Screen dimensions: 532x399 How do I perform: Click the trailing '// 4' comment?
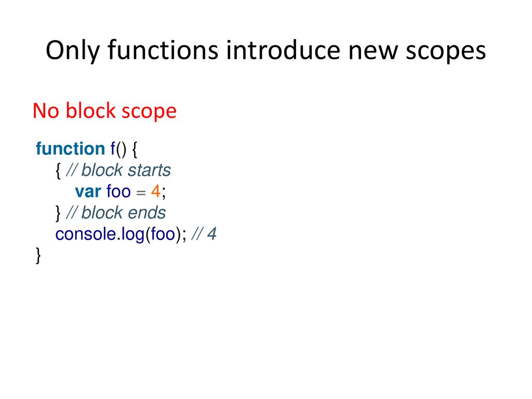pos(204,234)
